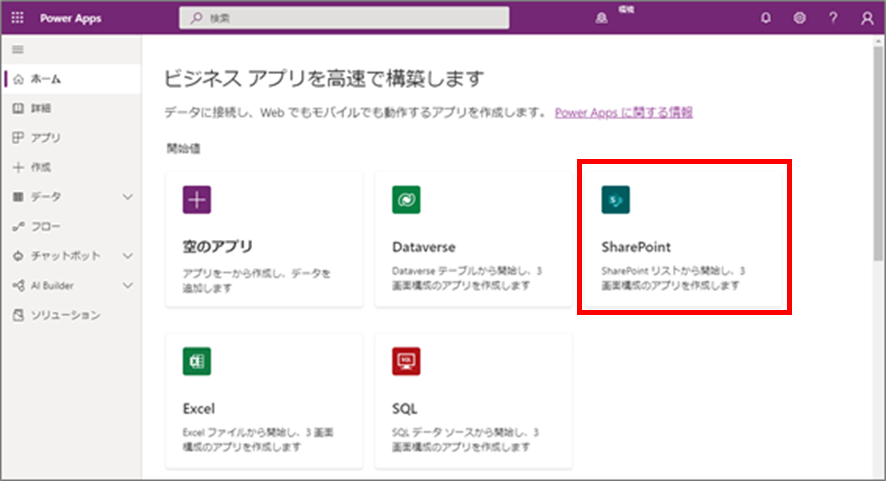Click SharePoint リストから開始し description text
This screenshot has height=481, width=886.
coord(673,278)
